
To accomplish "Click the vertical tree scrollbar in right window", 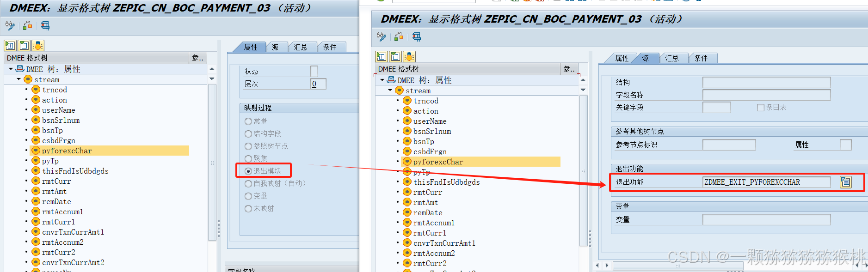I will pos(583,171).
